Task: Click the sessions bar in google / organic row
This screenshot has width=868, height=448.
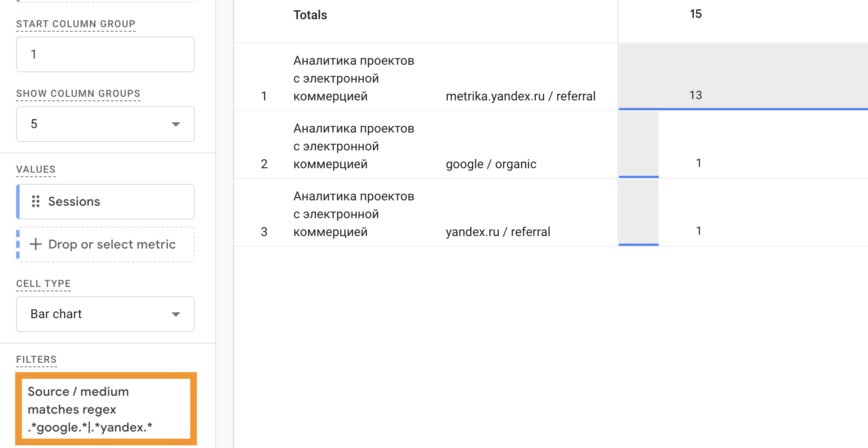Action: click(x=638, y=145)
